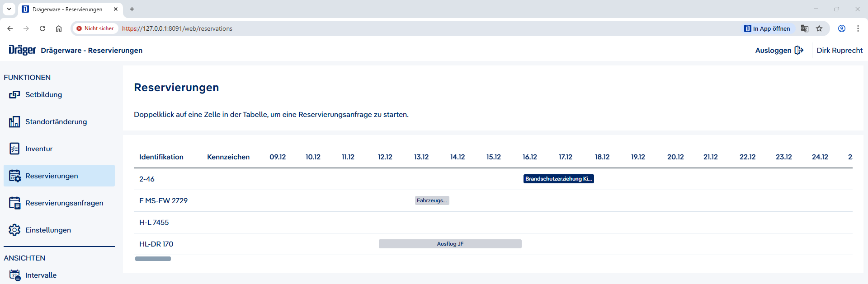Viewport: 868px width, 284px height.
Task: Select the 'Ausflug JF' reservation bar
Action: 450,244
